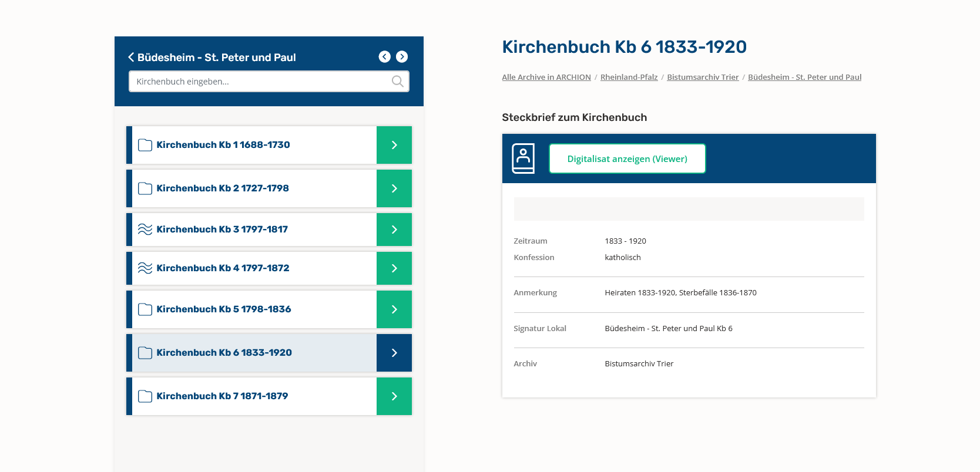The width and height of the screenshot is (980, 472).
Task: Open Alle Archive in ARCHION breadcrumb
Action: pyautogui.click(x=546, y=77)
